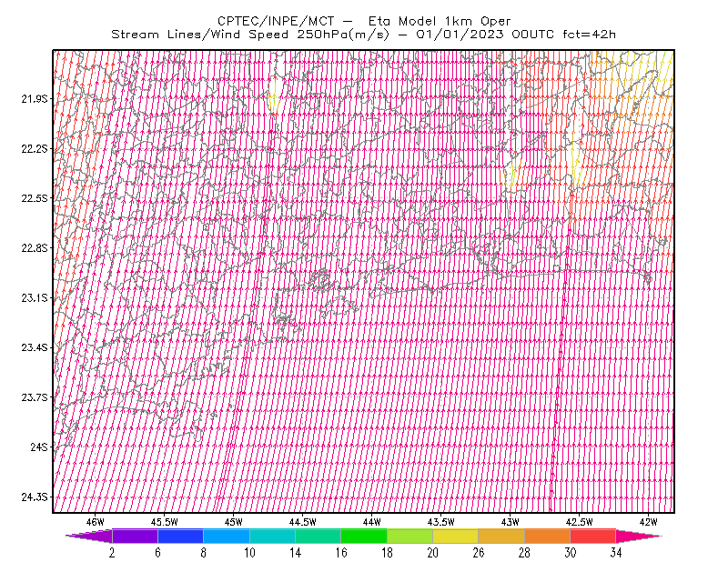Click the red swatch between 30 and 34
Screen dimensions: 728x562
click(x=593, y=536)
